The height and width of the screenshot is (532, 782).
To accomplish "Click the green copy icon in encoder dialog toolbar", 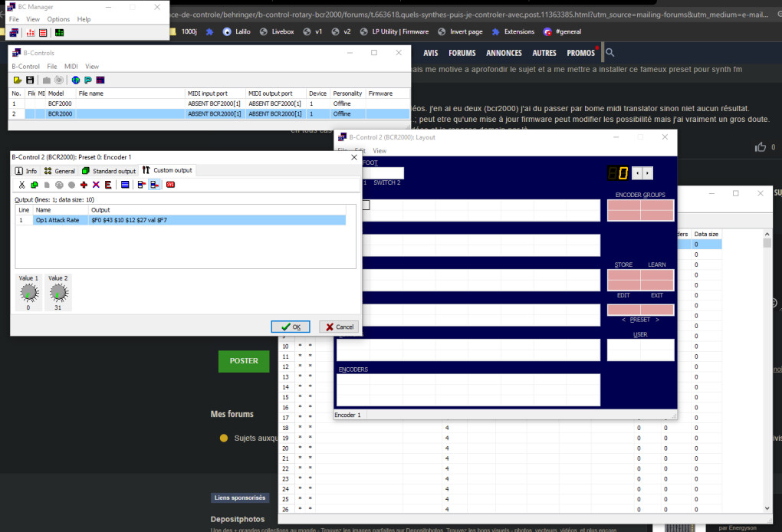I will (x=34, y=185).
